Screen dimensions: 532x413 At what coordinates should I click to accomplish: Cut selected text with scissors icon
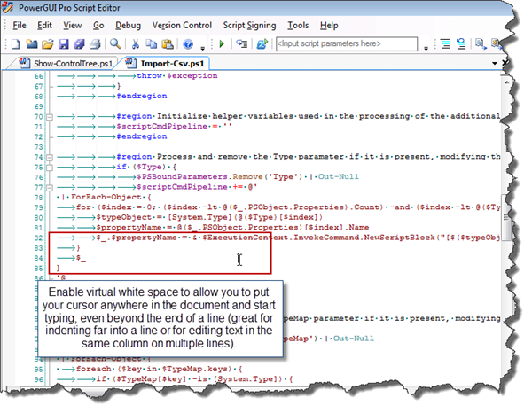[136, 44]
